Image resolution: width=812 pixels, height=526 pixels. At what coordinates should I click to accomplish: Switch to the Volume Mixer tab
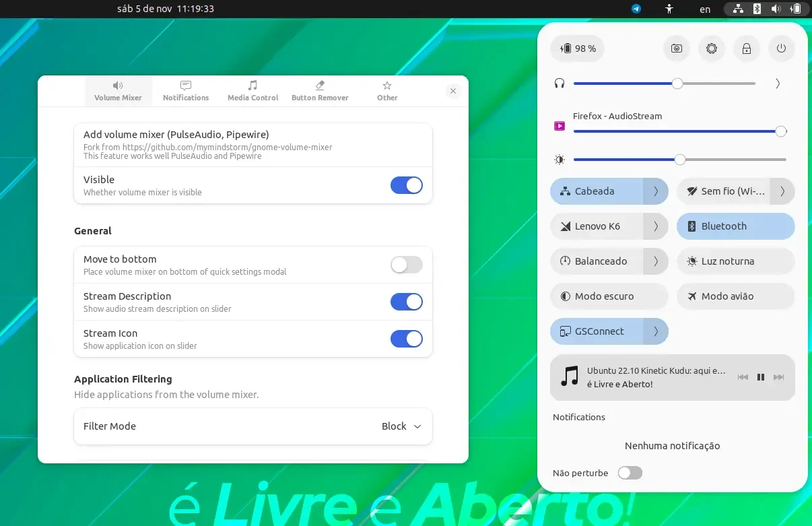coord(118,91)
